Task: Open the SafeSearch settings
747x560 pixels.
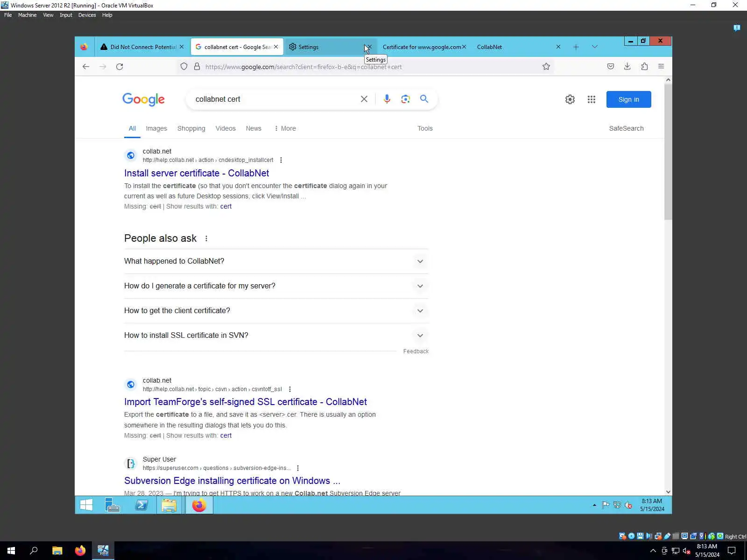Action: [626, 128]
